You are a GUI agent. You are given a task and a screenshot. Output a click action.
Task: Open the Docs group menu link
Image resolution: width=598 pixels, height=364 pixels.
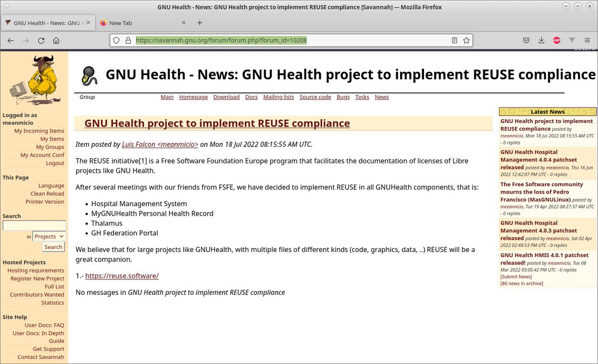click(251, 97)
